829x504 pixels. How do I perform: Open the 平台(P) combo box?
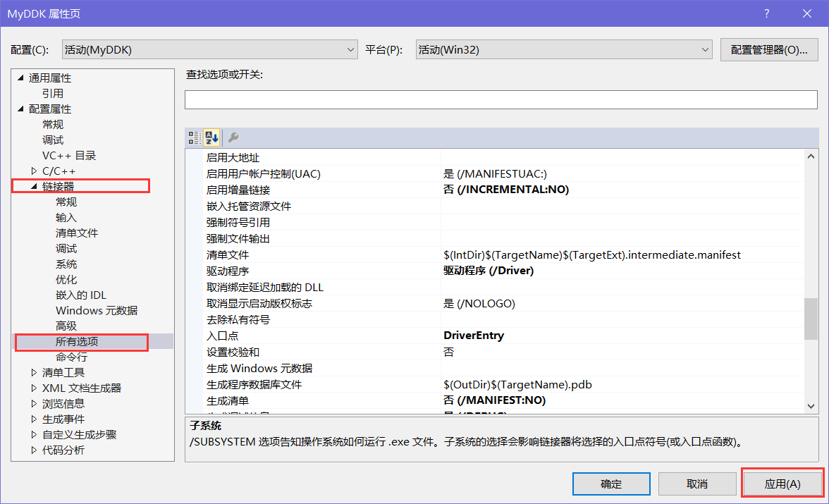pyautogui.click(x=564, y=50)
